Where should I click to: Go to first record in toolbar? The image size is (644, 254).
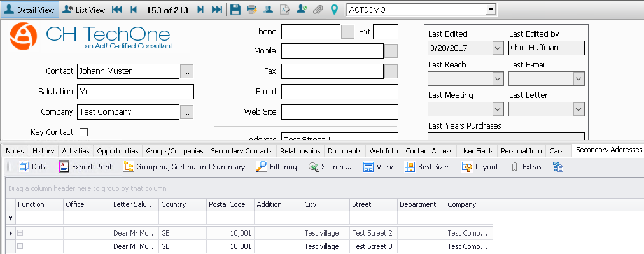pos(117,10)
